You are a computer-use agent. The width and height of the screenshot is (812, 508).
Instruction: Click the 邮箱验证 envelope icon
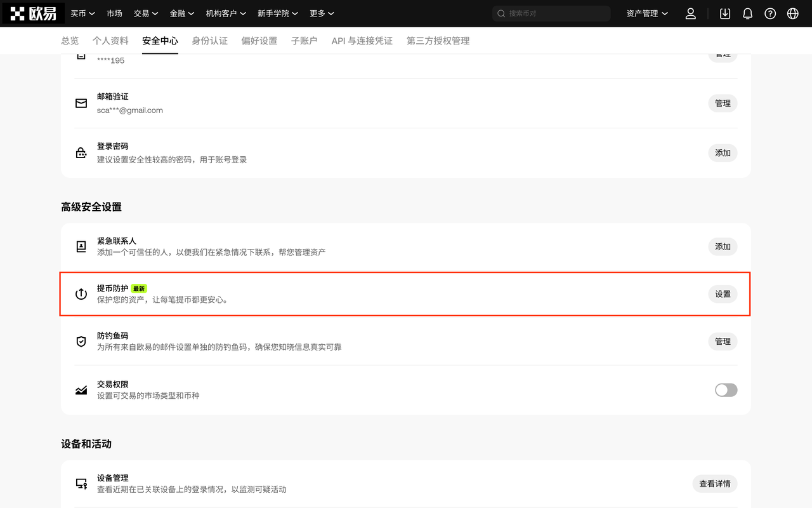coord(81,103)
